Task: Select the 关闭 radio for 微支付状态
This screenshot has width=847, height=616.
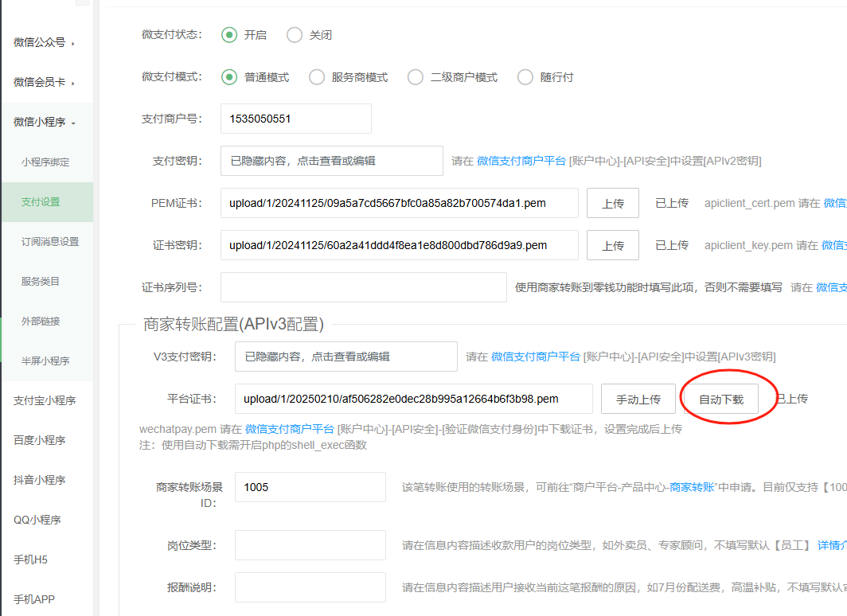Action: coord(295,35)
